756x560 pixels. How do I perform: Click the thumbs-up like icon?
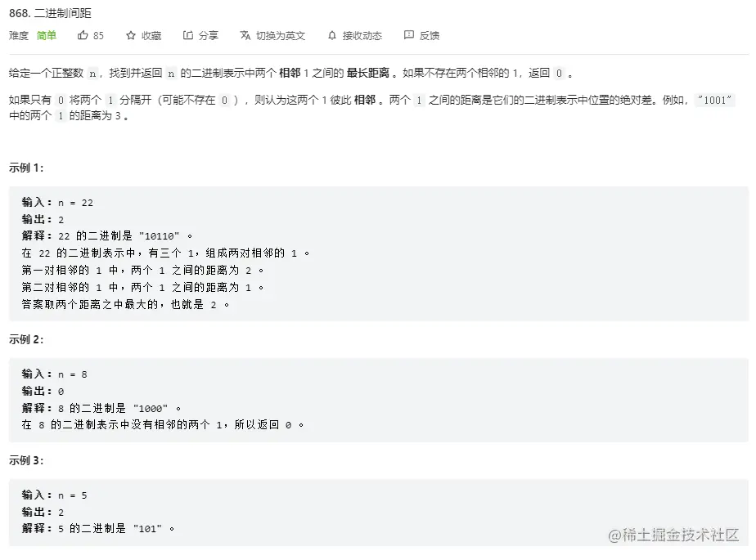click(x=83, y=35)
